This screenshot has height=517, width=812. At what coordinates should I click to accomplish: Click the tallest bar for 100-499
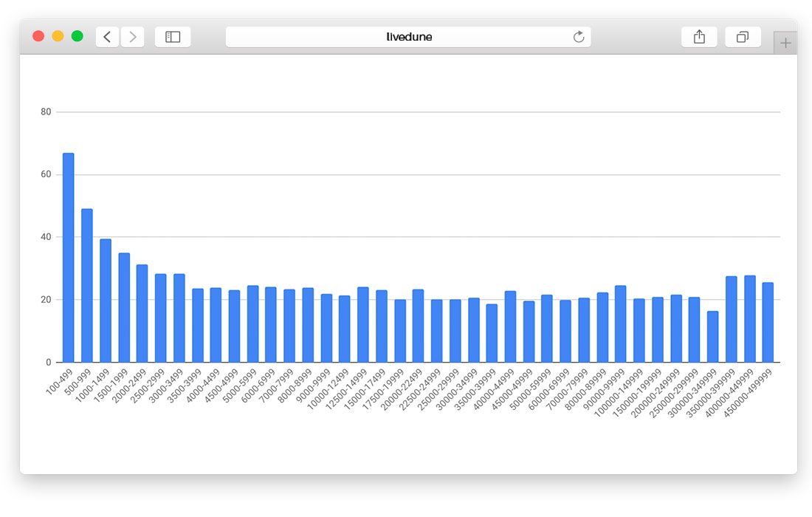coord(69,258)
